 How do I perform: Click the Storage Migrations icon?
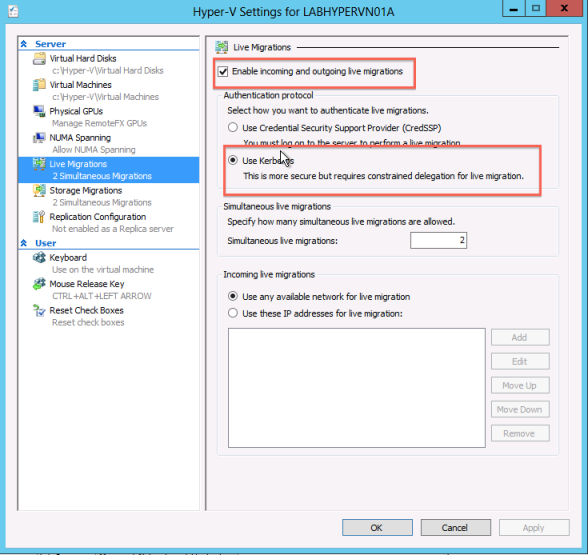click(x=39, y=190)
